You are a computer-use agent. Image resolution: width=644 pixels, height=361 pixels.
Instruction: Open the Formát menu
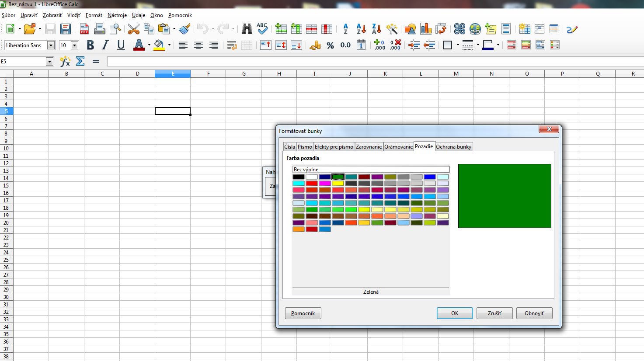[94, 15]
